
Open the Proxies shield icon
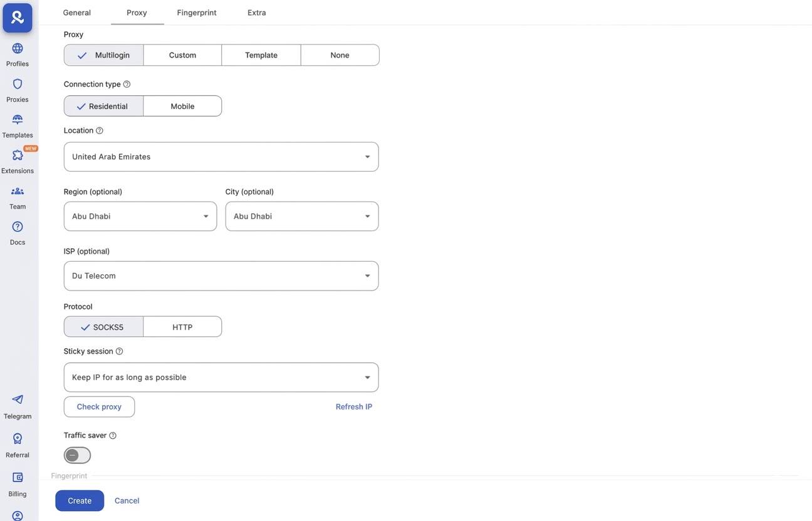[18, 90]
